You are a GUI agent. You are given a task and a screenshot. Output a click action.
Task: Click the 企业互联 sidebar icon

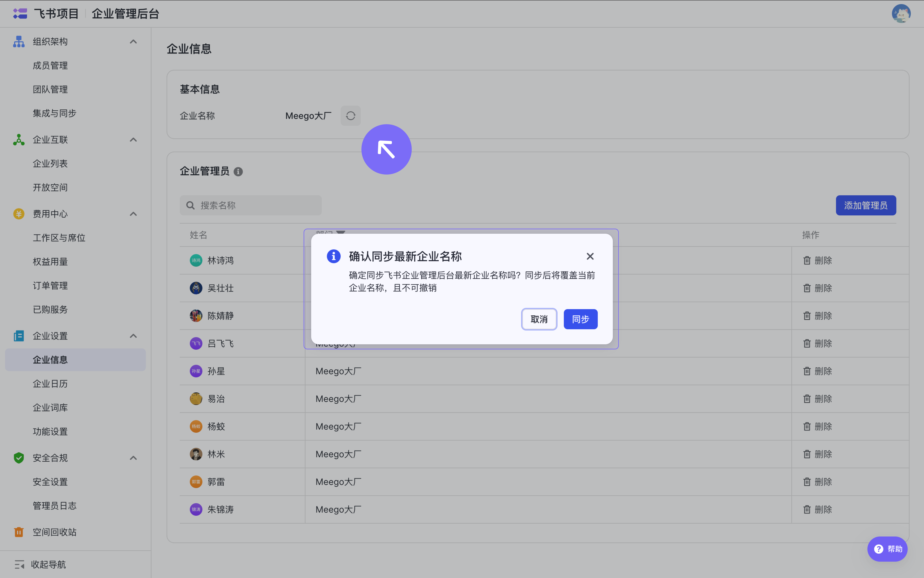pos(19,140)
